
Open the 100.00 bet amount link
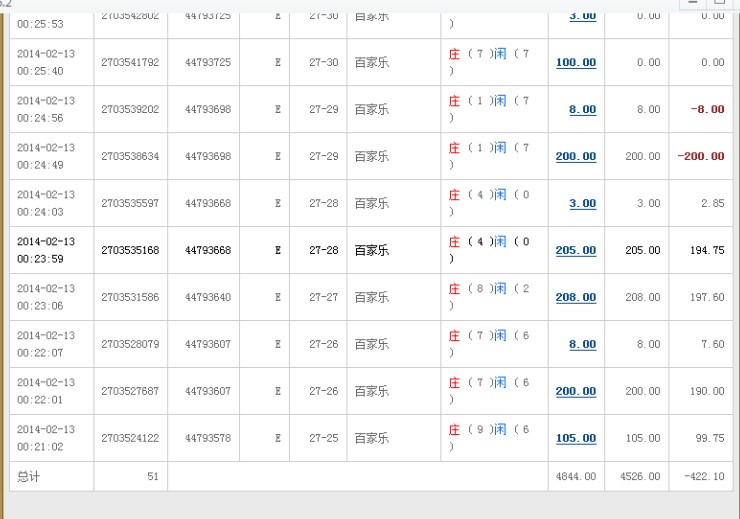(x=576, y=62)
